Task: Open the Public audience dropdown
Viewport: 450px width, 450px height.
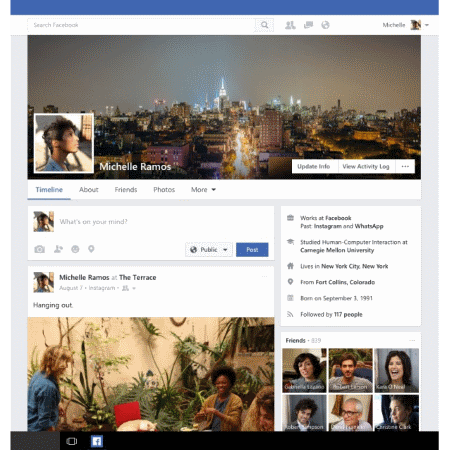Action: click(x=209, y=250)
